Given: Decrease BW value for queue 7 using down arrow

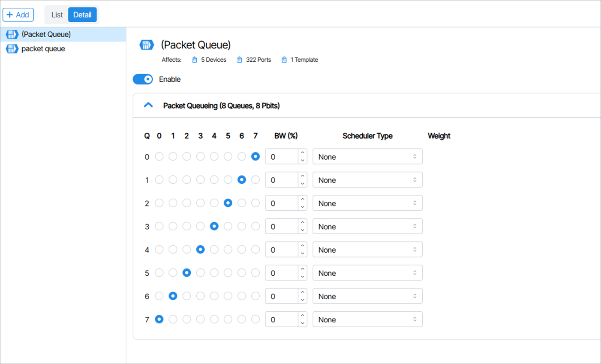Looking at the screenshot, I should (x=303, y=323).
